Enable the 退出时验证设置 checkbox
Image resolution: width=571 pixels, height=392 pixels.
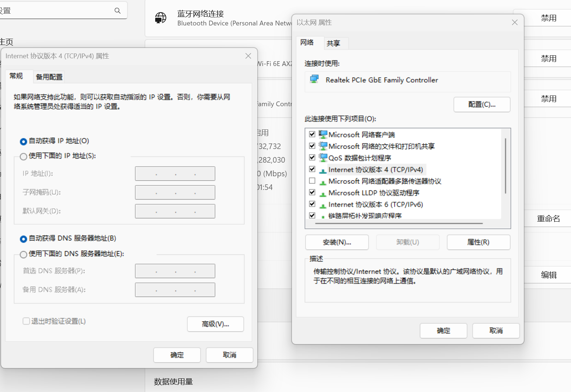click(x=26, y=321)
